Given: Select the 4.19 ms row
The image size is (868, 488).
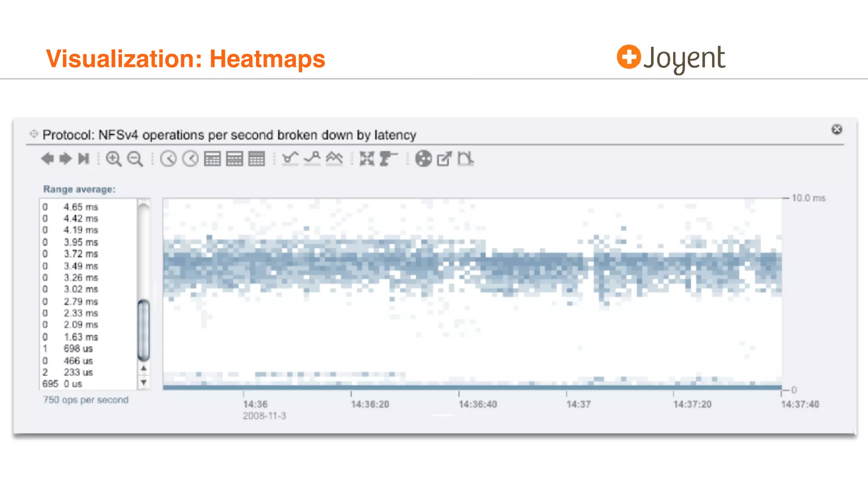Looking at the screenshot, I should tap(88, 230).
